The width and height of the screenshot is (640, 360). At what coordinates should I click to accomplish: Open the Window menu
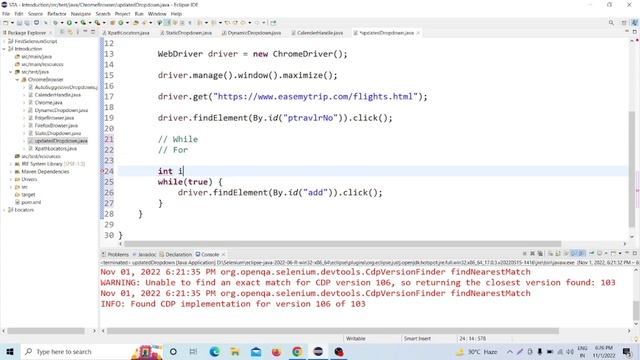pos(157,14)
